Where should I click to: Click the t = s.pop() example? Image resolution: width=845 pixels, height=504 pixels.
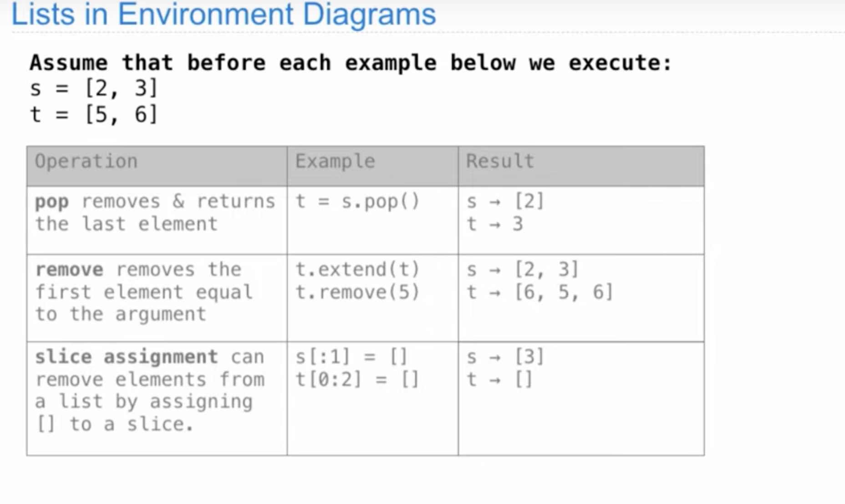pyautogui.click(x=357, y=202)
